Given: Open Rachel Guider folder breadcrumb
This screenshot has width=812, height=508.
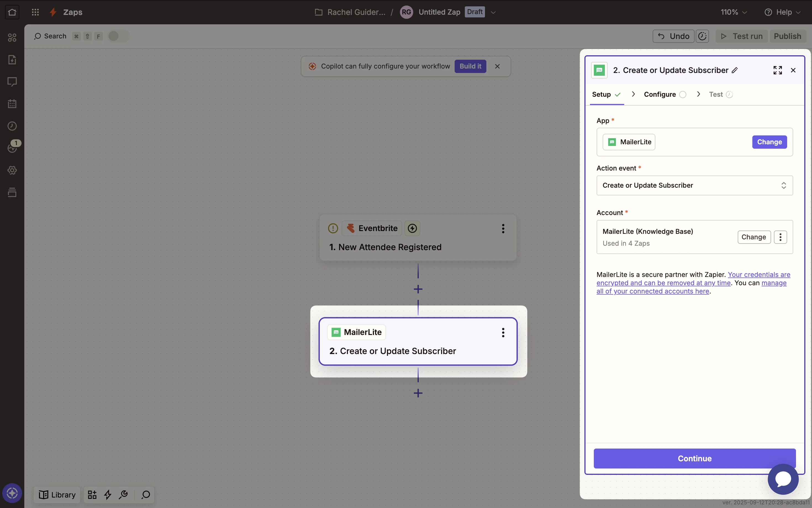Looking at the screenshot, I should coord(350,12).
